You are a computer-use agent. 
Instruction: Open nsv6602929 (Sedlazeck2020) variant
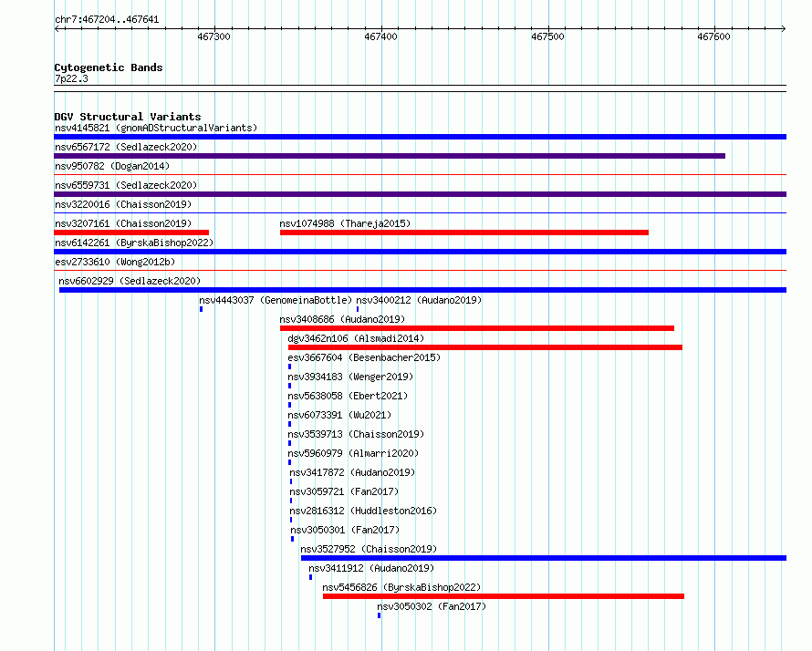(130, 281)
